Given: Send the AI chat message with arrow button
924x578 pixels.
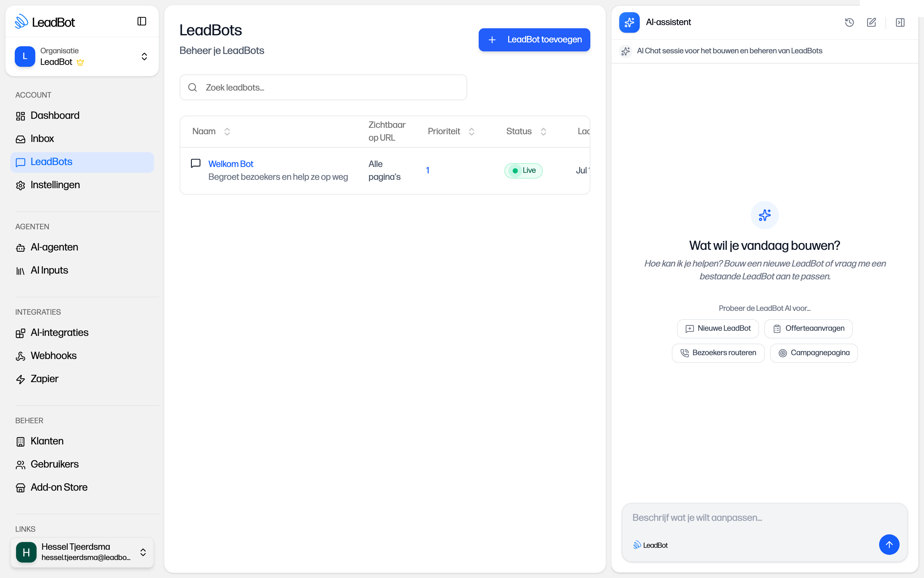Looking at the screenshot, I should (x=889, y=544).
